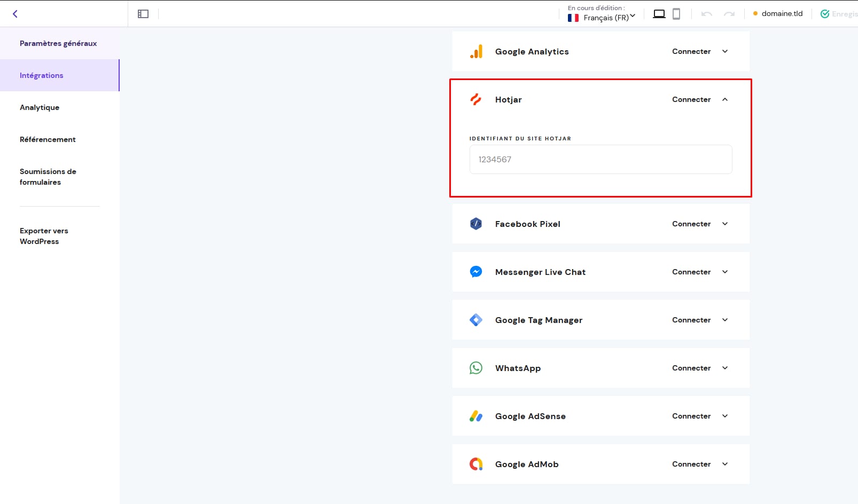This screenshot has width=858, height=504.
Task: Click Connecter for Google AdSense
Action: (x=691, y=416)
